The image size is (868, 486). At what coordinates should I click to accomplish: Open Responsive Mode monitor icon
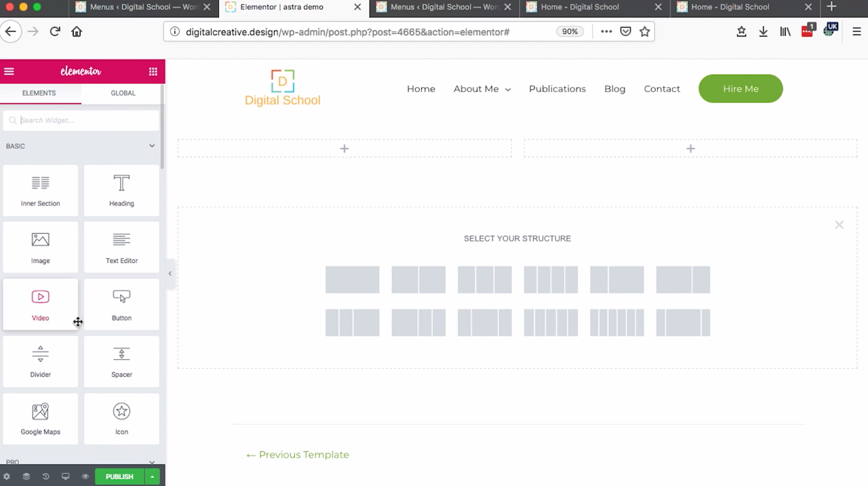66,477
